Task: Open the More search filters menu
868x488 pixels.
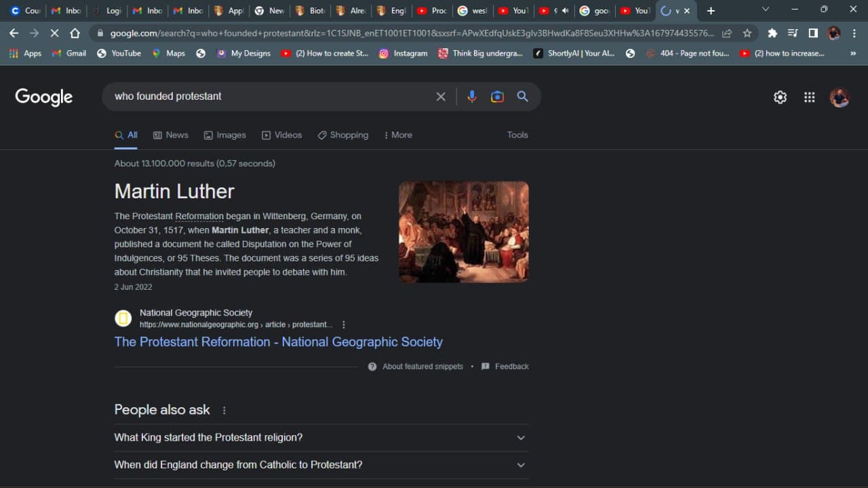Action: (397, 135)
